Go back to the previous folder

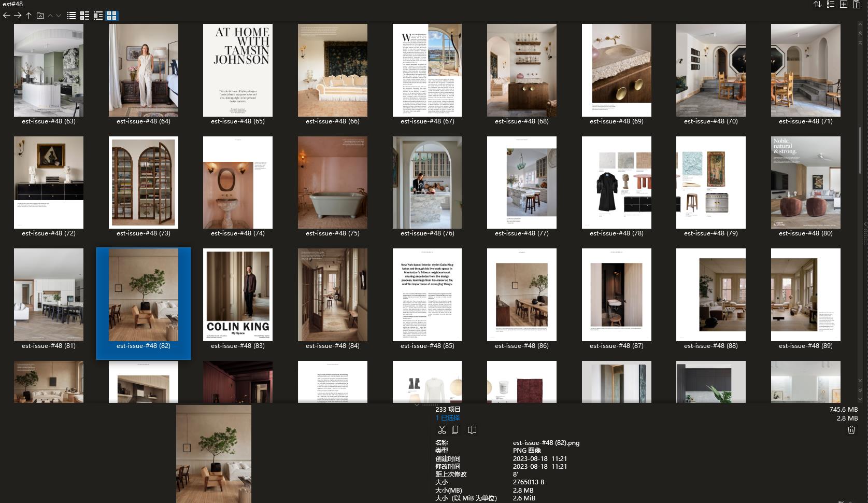[x=6, y=15]
